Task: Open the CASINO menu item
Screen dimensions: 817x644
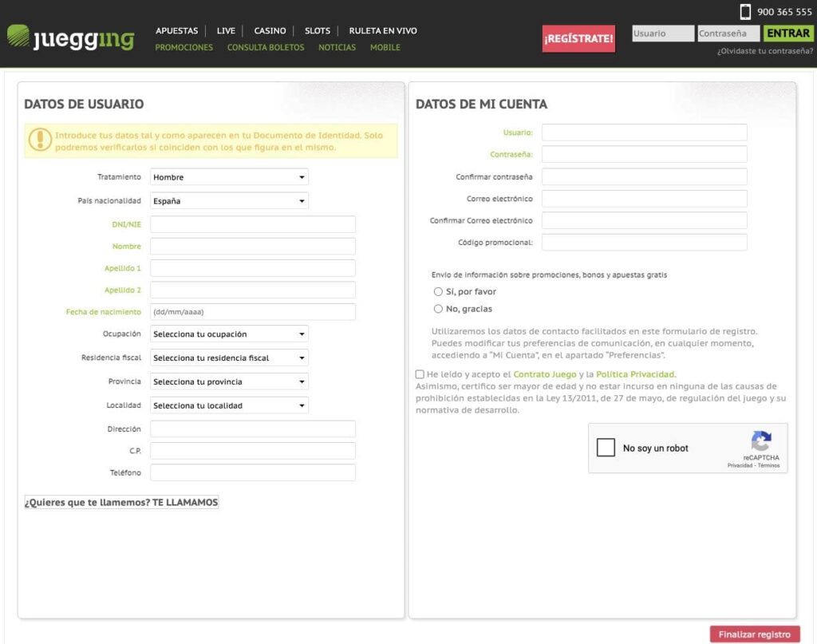Action: [270, 30]
